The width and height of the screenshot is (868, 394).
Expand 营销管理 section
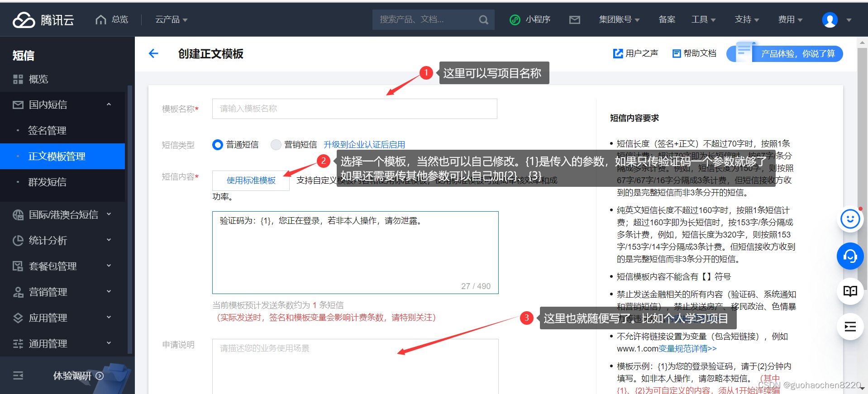[x=62, y=292]
